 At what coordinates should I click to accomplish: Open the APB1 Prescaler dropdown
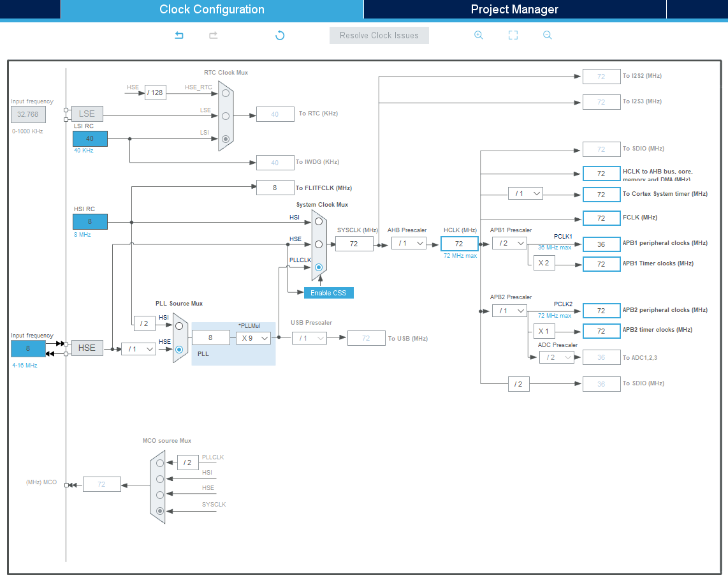(509, 243)
